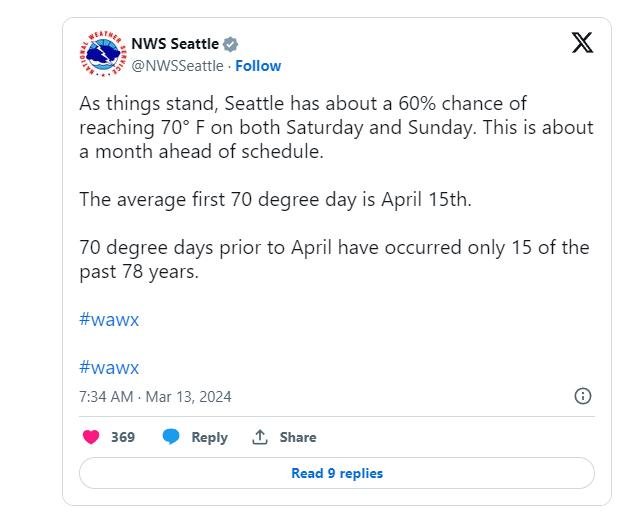Click the NWS Seattle profile logo

tap(103, 55)
